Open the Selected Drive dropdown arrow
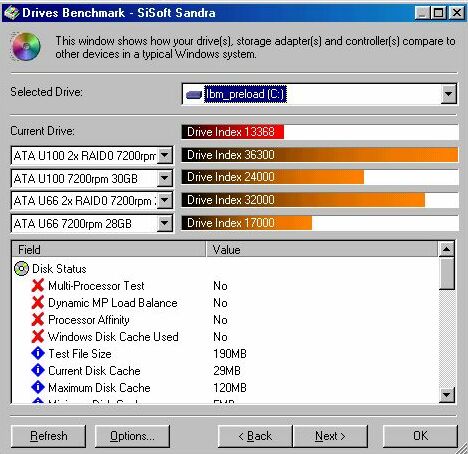Viewport: 468px width, 454px height. [448, 94]
